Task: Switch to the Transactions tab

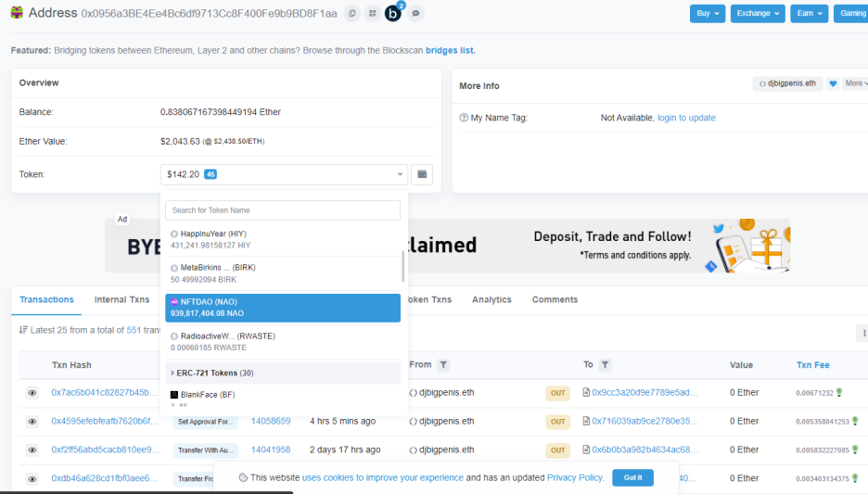Action: coord(46,300)
